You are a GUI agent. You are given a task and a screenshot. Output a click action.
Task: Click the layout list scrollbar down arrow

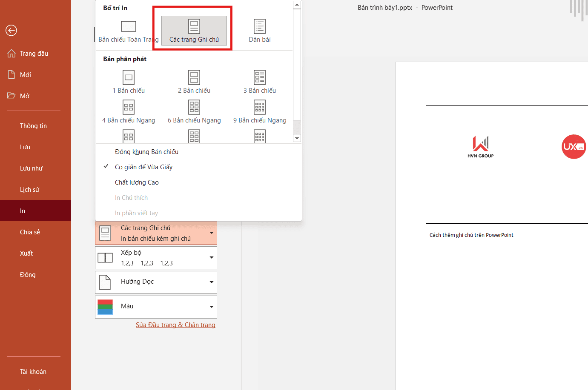[x=297, y=137]
